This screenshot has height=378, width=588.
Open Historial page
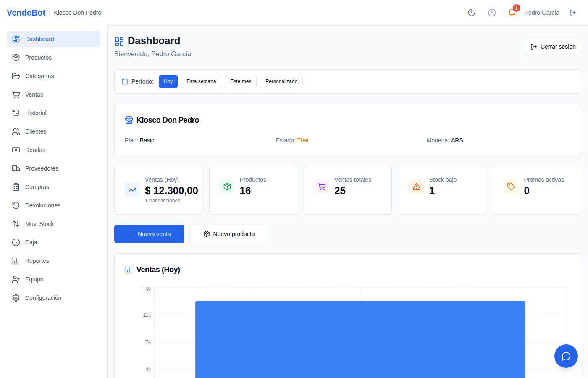(53, 113)
